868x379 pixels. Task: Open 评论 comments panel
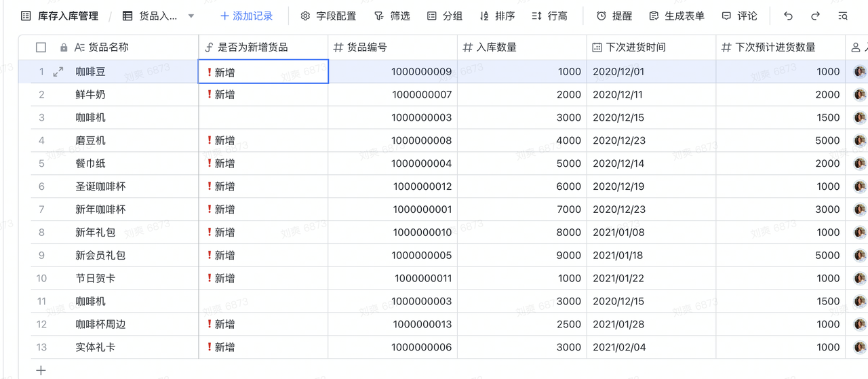[739, 16]
